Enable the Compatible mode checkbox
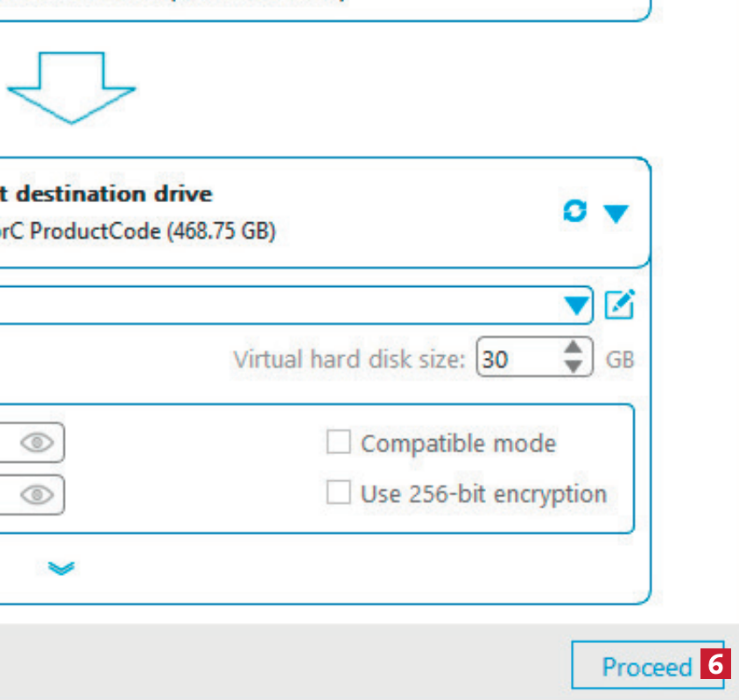The image size is (739, 700). [338, 443]
